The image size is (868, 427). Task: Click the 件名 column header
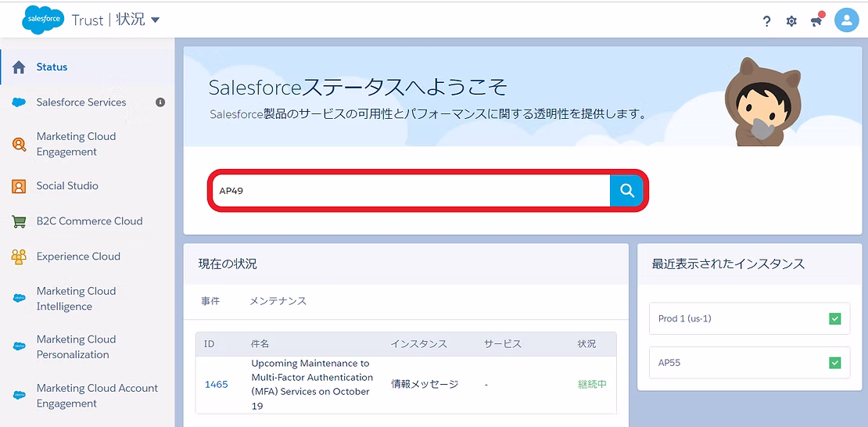[x=260, y=344]
